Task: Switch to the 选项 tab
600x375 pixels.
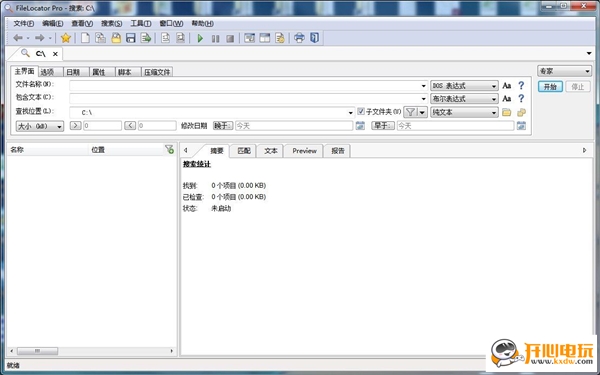Action: (x=50, y=72)
